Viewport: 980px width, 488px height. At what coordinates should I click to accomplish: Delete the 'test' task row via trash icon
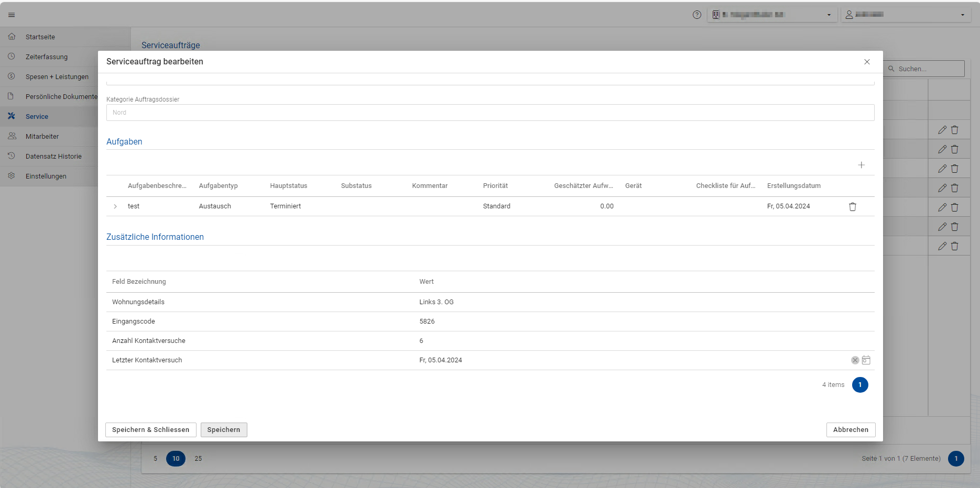pos(853,207)
